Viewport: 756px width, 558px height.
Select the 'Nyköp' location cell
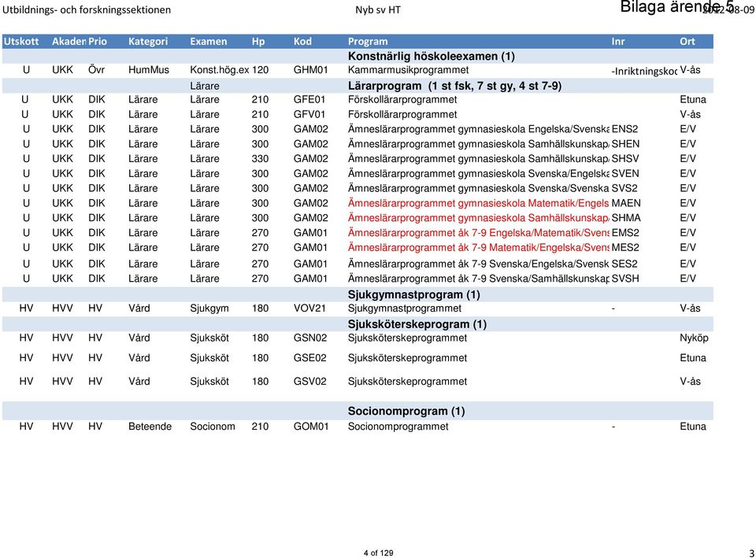point(694,338)
